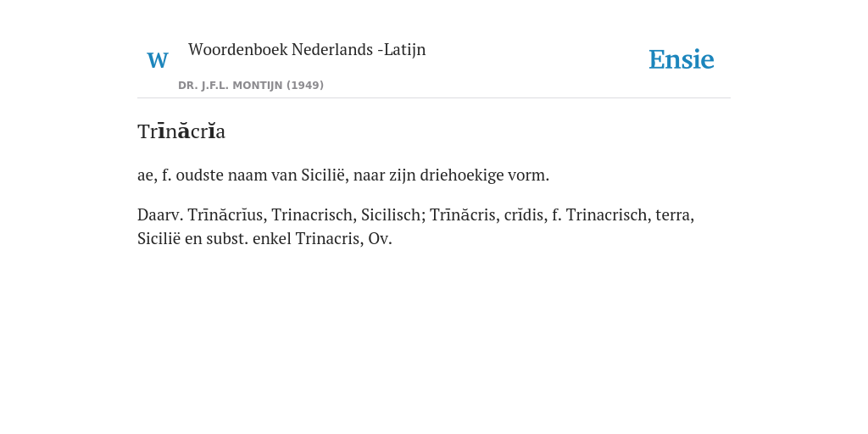The image size is (868, 434).
Task: Click the author line DR. J.F.L. MONTIJN (1949)
Action: coord(251,86)
